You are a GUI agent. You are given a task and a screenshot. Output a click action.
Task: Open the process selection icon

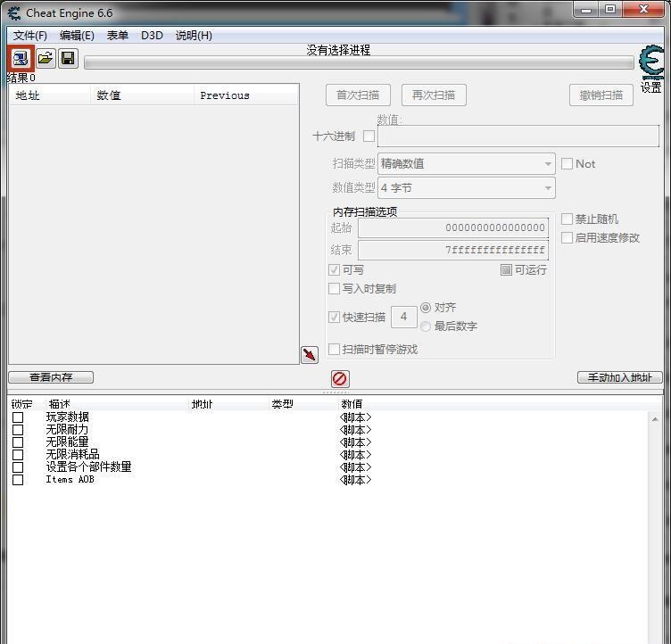click(x=21, y=58)
